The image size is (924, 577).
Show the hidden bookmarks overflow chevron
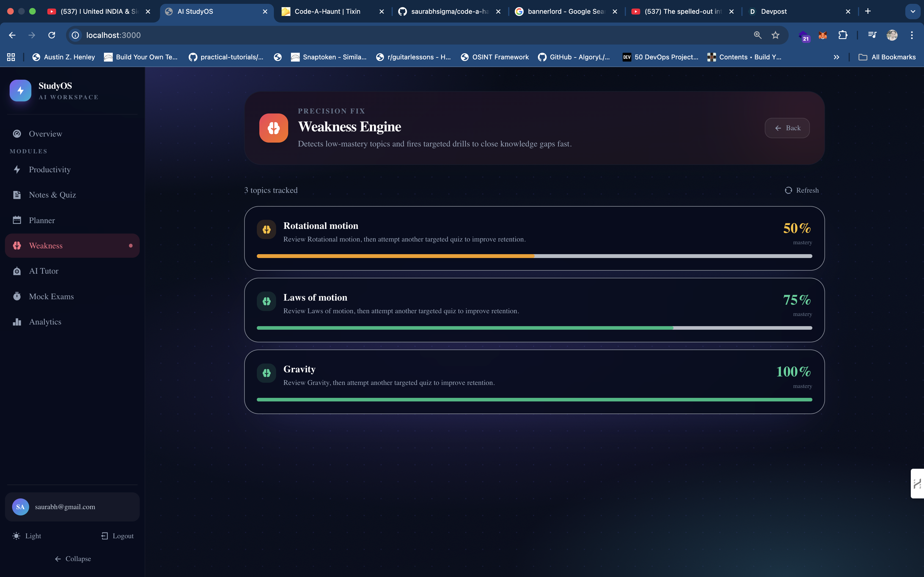pyautogui.click(x=836, y=57)
